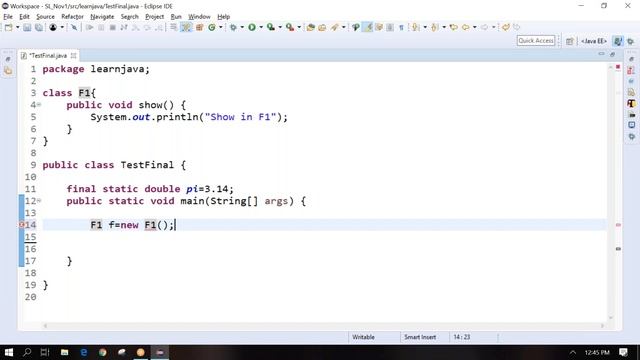Open the Navigate menu
This screenshot has width=640, height=360.
click(x=102, y=17)
